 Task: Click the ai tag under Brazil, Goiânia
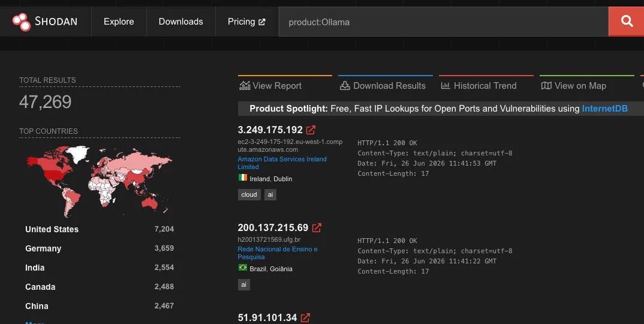[x=243, y=284]
